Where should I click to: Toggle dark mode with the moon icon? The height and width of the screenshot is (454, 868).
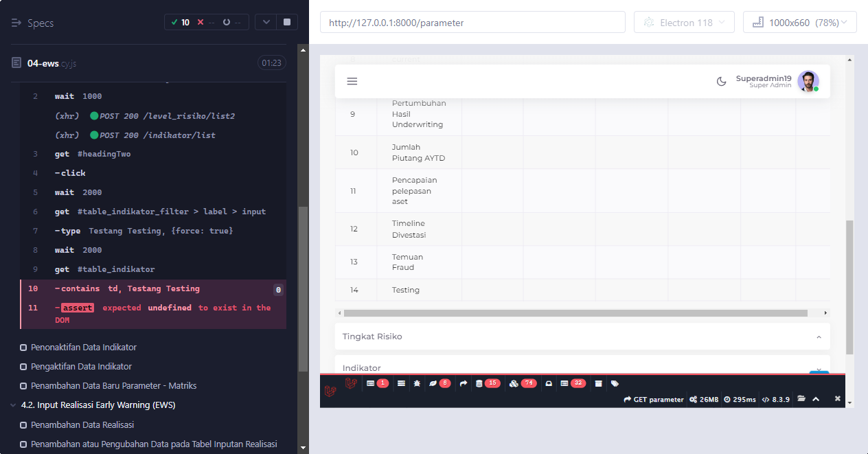[721, 81]
